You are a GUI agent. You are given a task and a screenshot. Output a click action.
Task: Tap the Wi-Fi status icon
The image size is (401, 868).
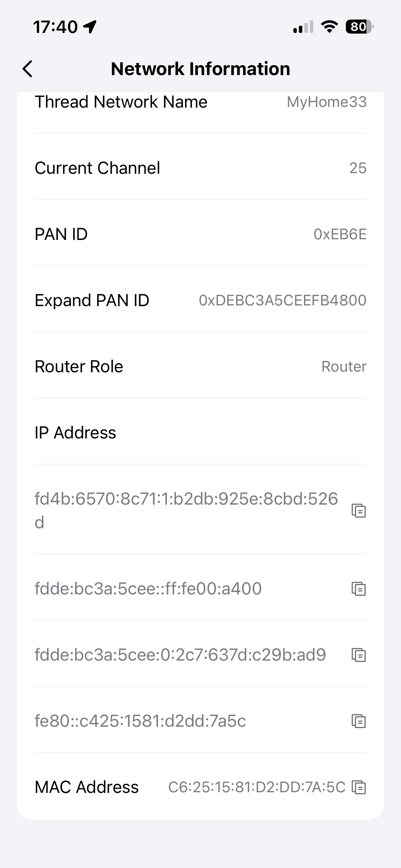[x=329, y=27]
